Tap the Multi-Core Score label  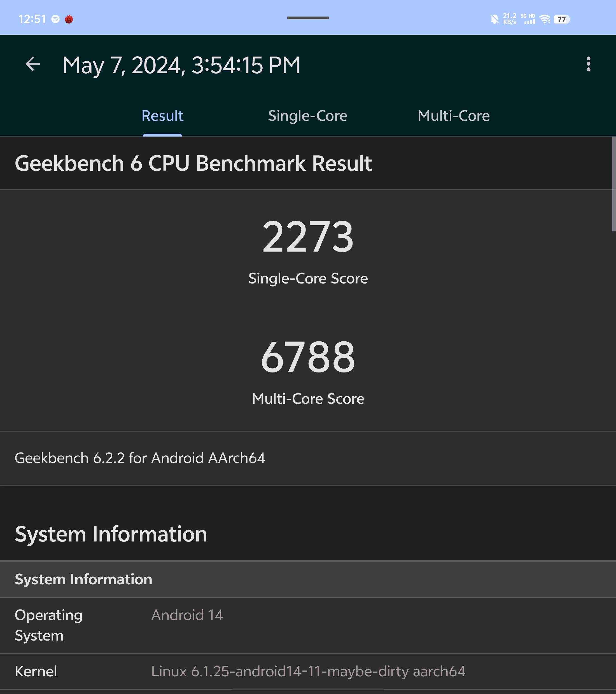(308, 398)
